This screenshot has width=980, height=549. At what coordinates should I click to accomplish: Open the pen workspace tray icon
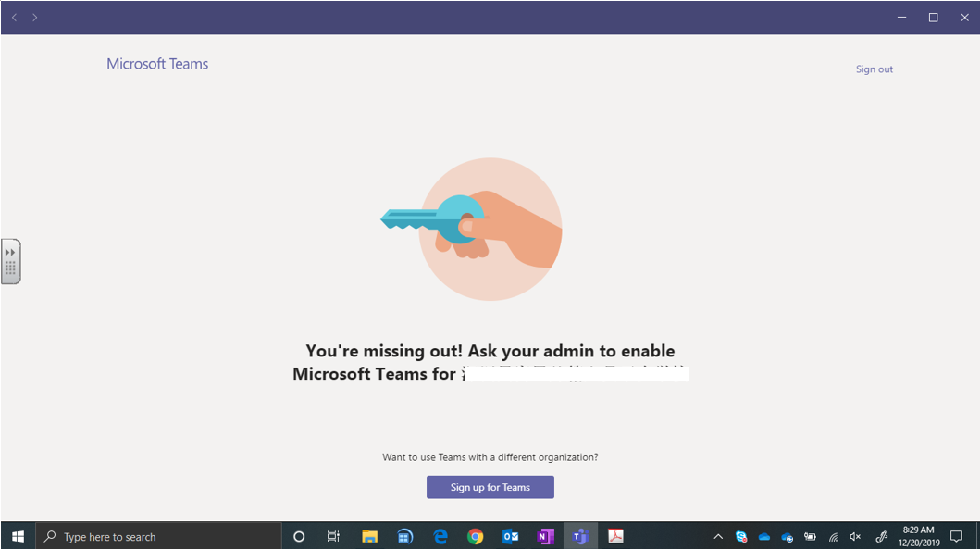(x=881, y=536)
